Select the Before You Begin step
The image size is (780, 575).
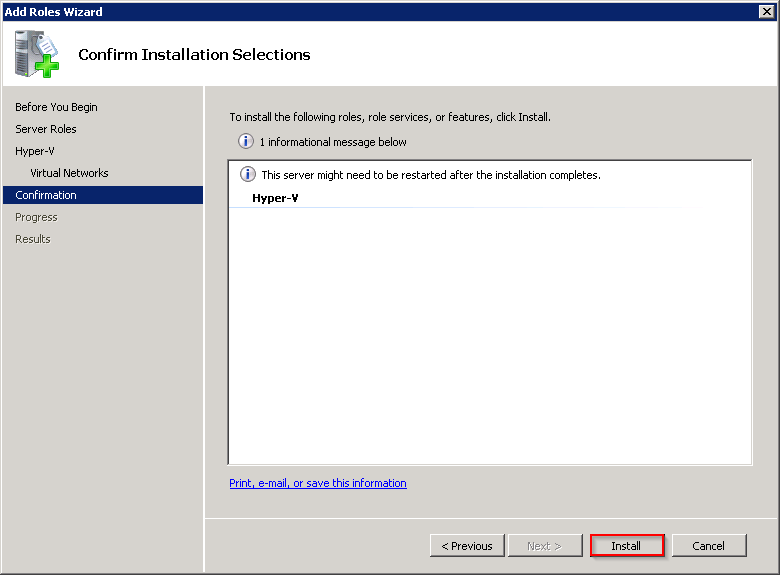[56, 107]
